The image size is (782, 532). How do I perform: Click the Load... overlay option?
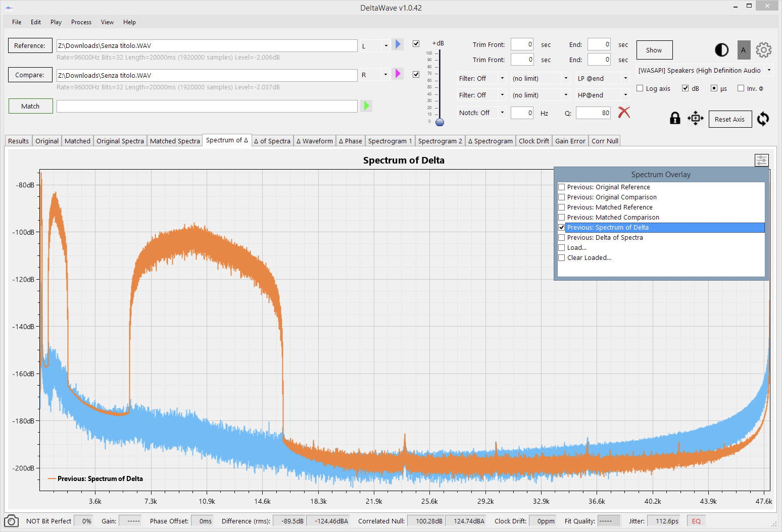(x=577, y=247)
